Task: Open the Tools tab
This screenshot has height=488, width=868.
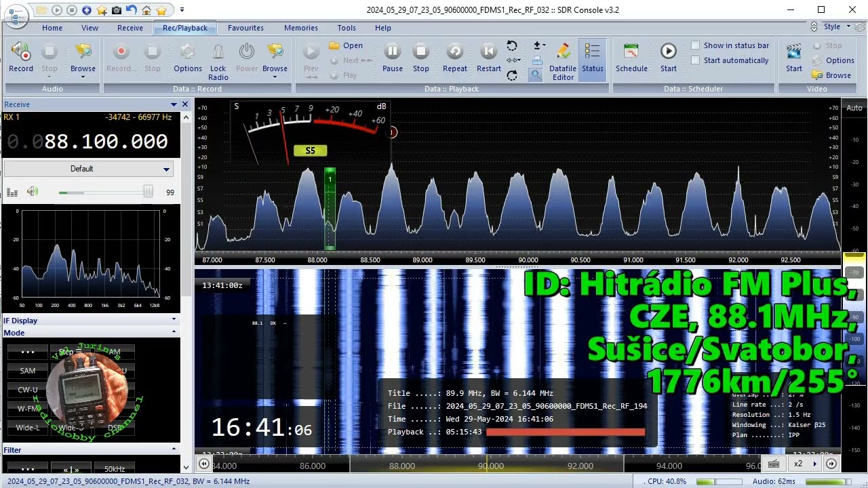Action: (x=347, y=28)
